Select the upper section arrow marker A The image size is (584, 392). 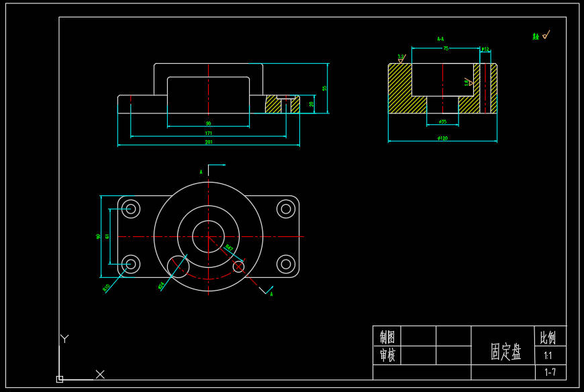click(x=201, y=172)
